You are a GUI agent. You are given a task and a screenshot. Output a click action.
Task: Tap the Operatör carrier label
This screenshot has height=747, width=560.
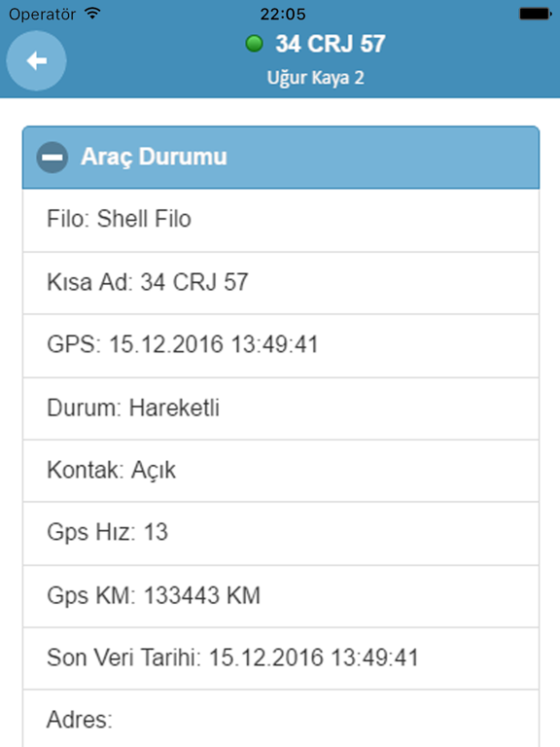click(42, 15)
